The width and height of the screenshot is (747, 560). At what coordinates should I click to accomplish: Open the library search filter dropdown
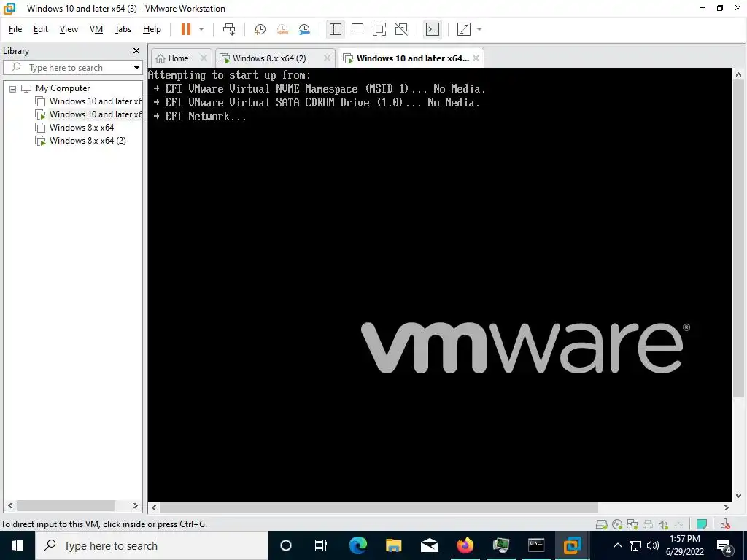(x=136, y=68)
